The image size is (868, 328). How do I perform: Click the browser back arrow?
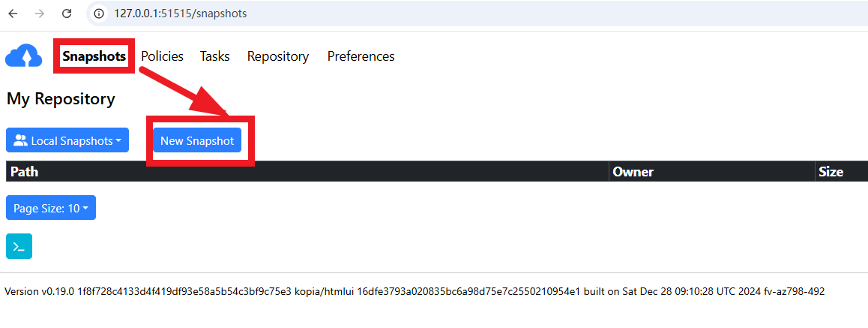13,14
